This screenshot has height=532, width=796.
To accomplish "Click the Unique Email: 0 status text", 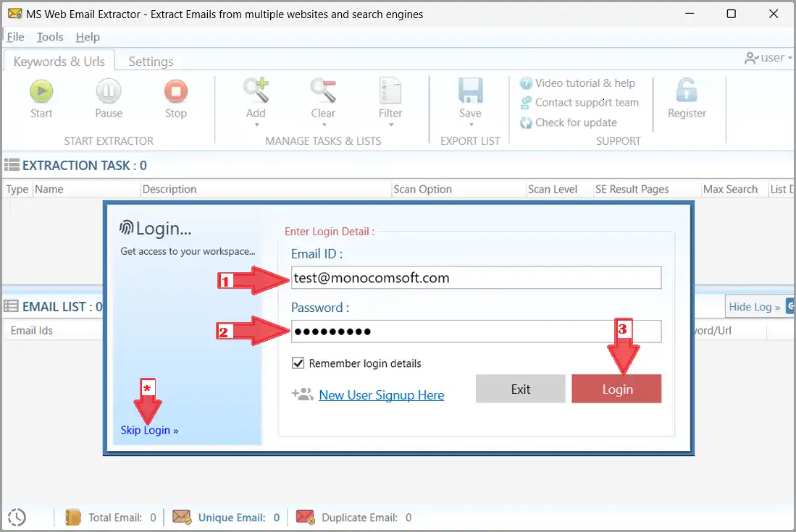I will 238,518.
